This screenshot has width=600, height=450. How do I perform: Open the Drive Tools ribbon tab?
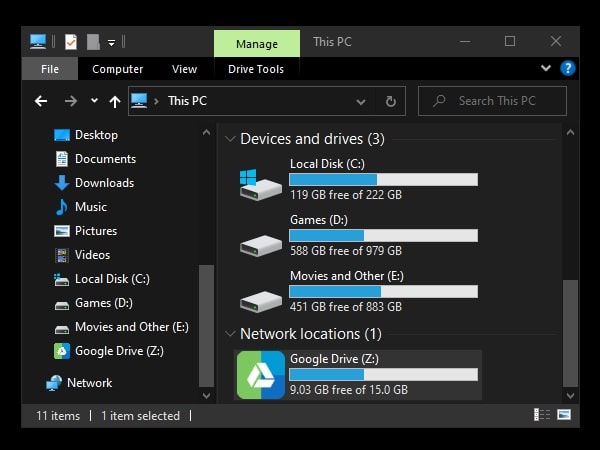point(256,69)
